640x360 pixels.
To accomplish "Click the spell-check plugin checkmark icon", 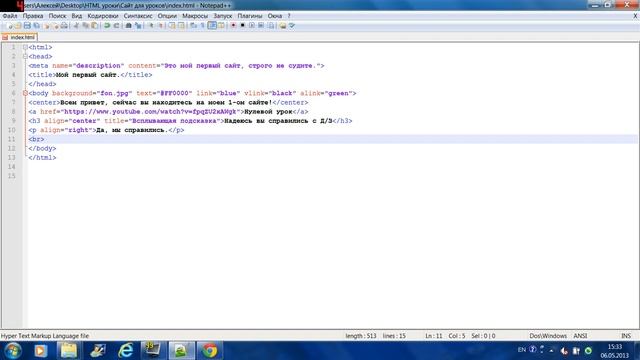I will 292,26.
